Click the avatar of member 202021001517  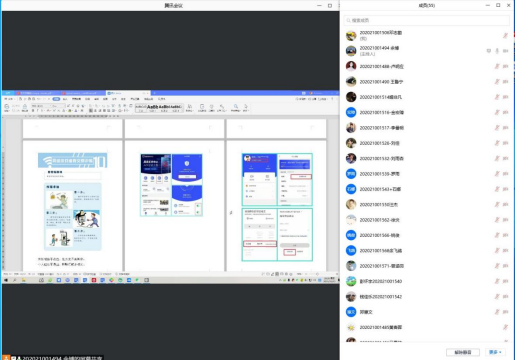pos(351,128)
